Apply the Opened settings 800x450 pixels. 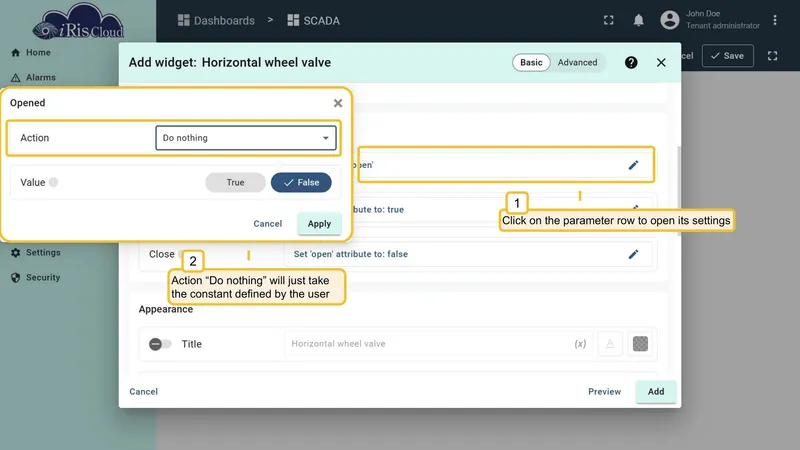point(319,223)
